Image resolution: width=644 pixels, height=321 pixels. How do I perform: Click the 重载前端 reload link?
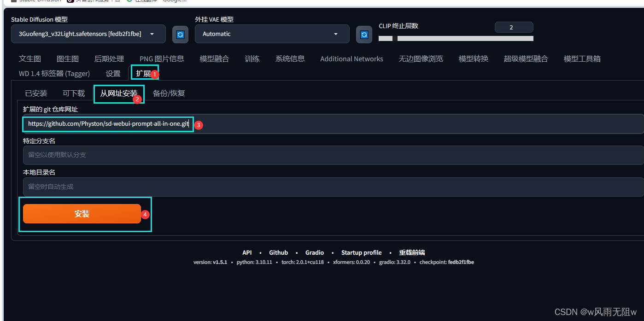coord(412,252)
